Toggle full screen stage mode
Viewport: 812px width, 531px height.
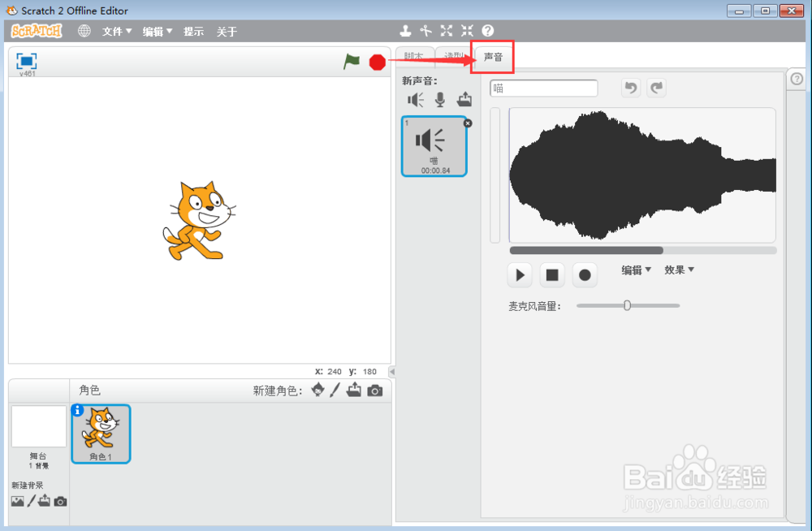(x=27, y=61)
